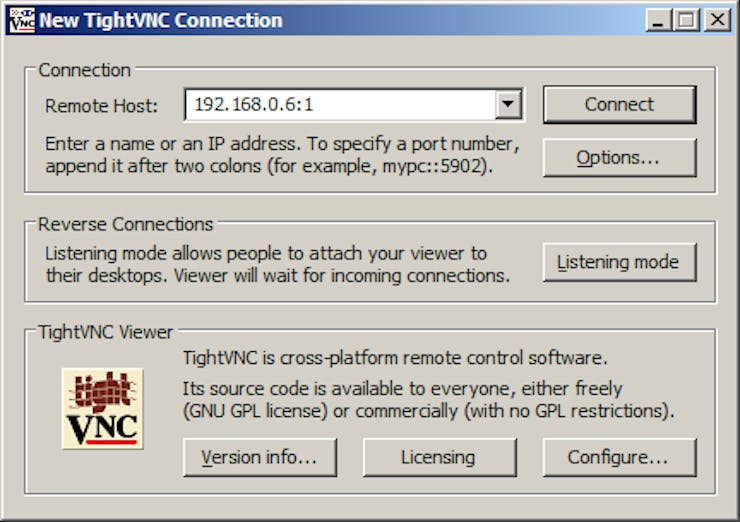The image size is (740, 522).
Task: Click the 'append it after two colons' line
Action: pos(269,166)
